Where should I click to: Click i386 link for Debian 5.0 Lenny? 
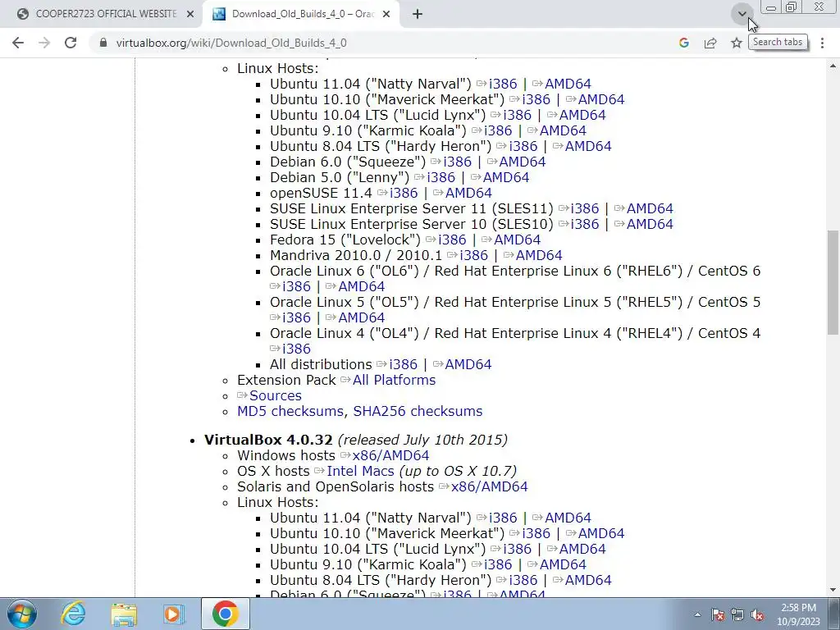[x=441, y=178]
